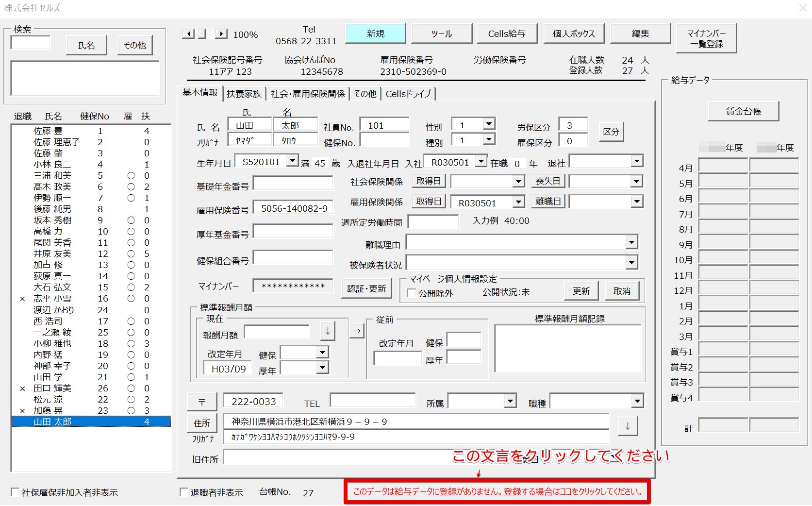Viewport: 812px width, 506px height.
Task: Open the 被保険者状況 dropdown
Action: click(631, 263)
